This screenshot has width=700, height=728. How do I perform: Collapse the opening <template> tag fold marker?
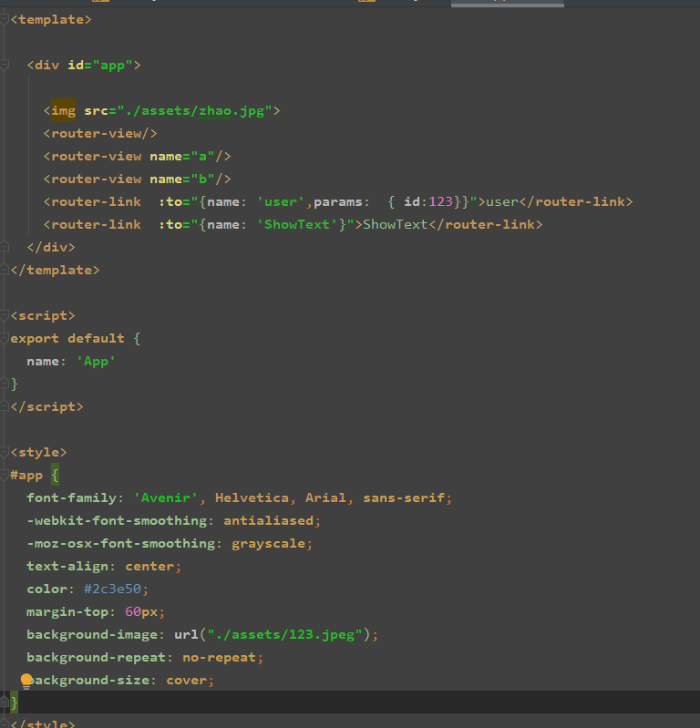[x=5, y=19]
